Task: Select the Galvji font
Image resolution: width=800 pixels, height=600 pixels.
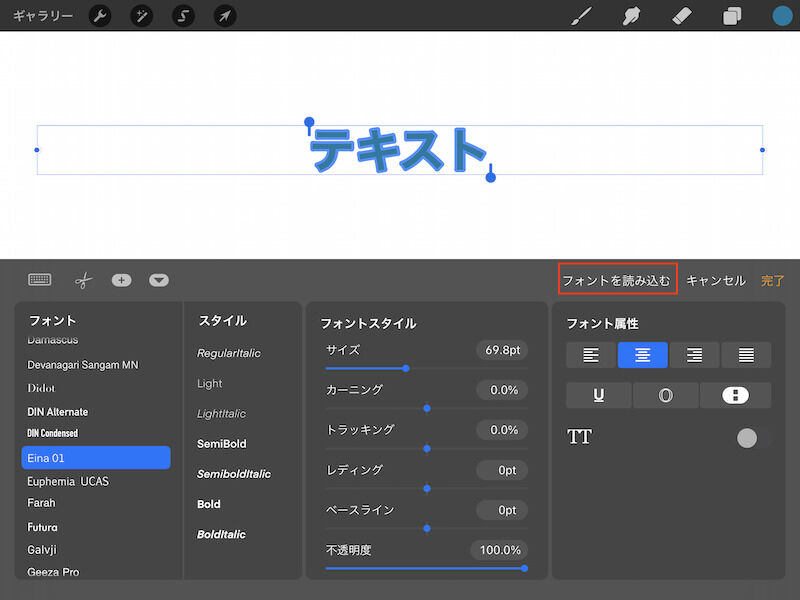Action: click(42, 549)
